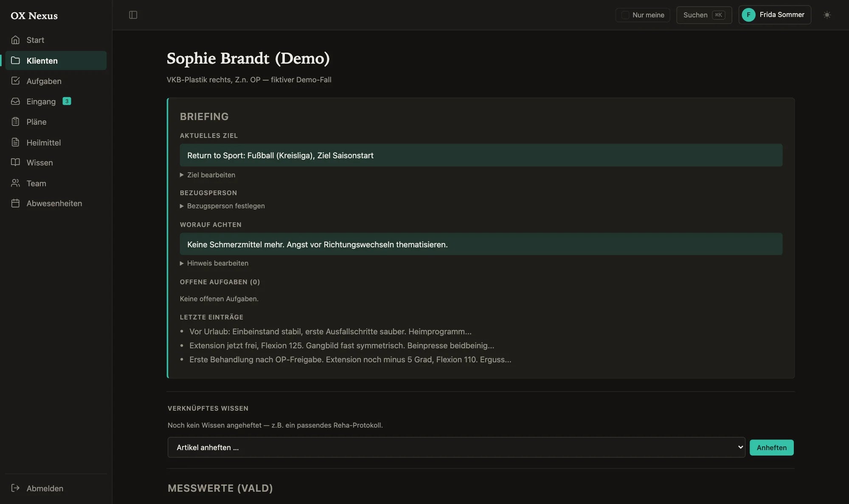This screenshot has height=504, width=849.
Task: Toggle the sidebar collapse icon
Action: click(133, 15)
